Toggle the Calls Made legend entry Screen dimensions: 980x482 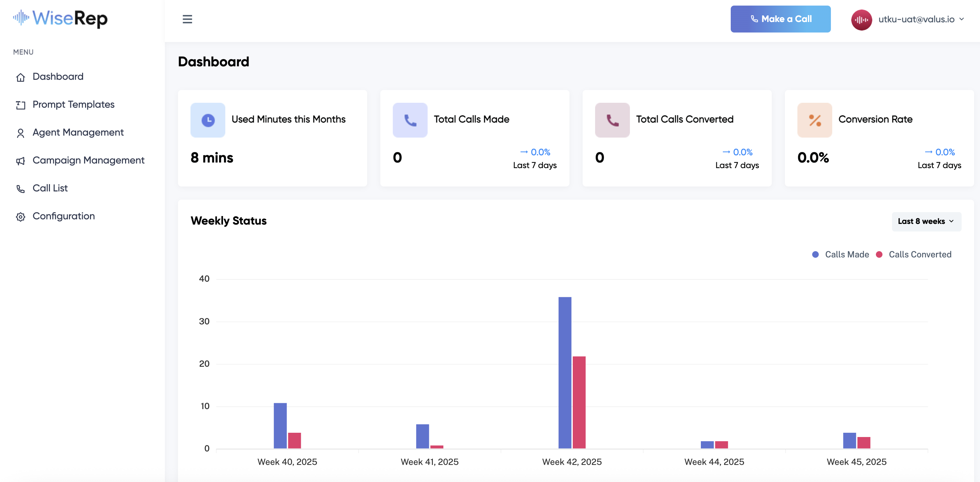(841, 254)
